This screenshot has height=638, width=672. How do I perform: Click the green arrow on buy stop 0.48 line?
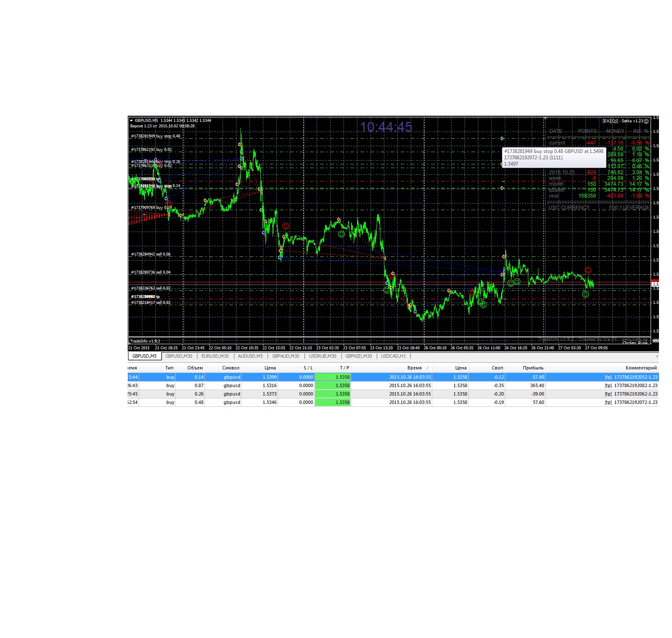(x=502, y=138)
